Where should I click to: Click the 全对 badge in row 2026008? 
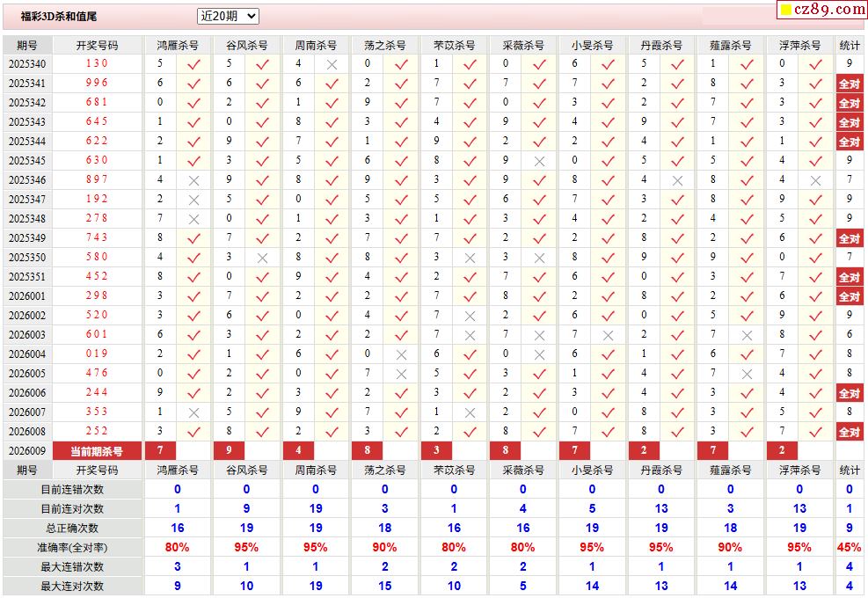click(849, 432)
